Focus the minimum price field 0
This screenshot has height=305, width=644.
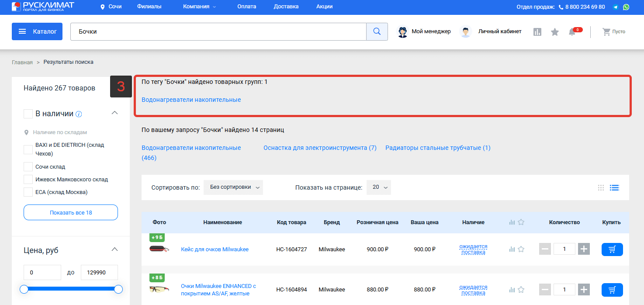(x=42, y=272)
